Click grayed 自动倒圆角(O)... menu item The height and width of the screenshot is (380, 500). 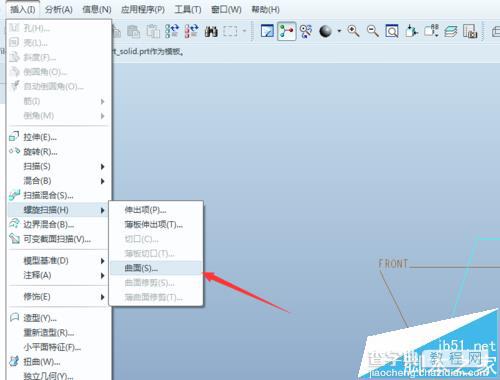click(x=58, y=86)
